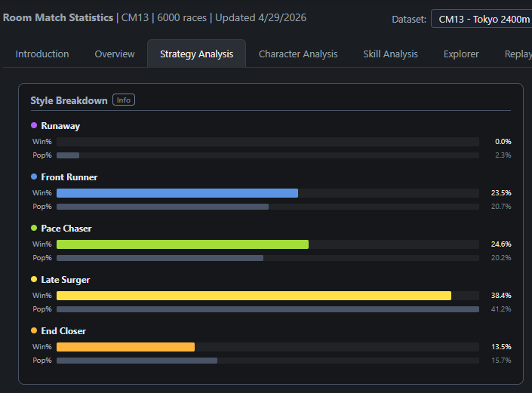Click the 38.4% Late Surger win value

click(501, 296)
